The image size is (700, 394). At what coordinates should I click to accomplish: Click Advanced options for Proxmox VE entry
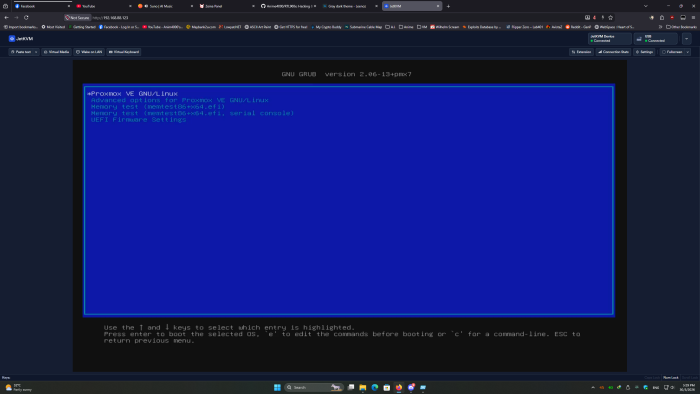(x=179, y=100)
